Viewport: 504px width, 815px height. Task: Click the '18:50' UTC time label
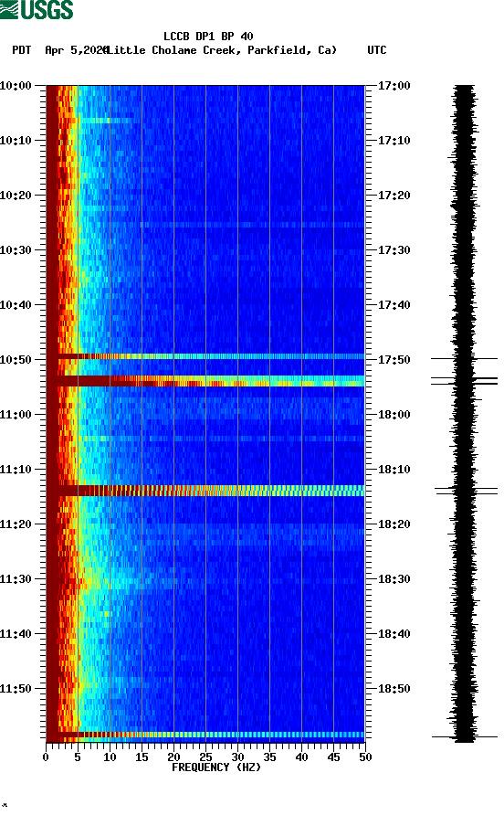[x=394, y=689]
